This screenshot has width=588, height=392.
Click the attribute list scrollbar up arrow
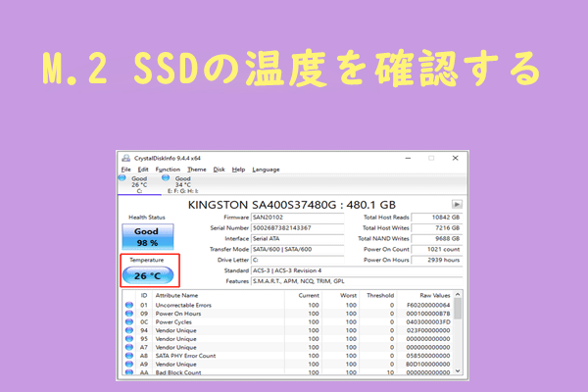point(458,295)
